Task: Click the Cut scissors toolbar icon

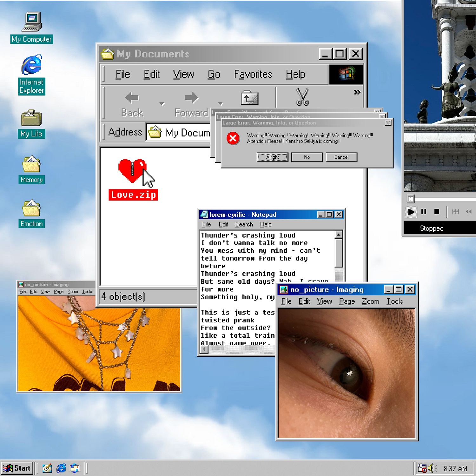Action: (x=302, y=97)
